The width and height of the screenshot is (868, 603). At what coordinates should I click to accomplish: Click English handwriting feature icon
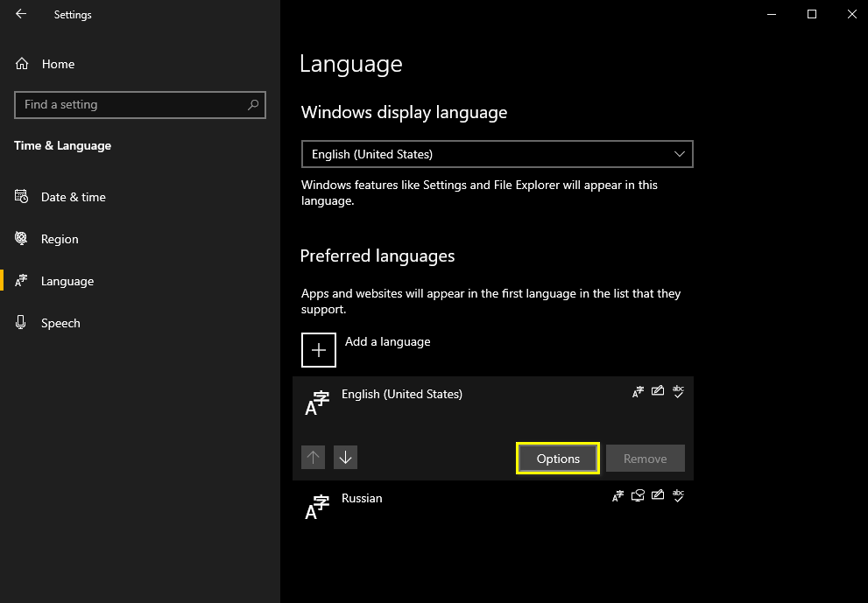pos(658,392)
